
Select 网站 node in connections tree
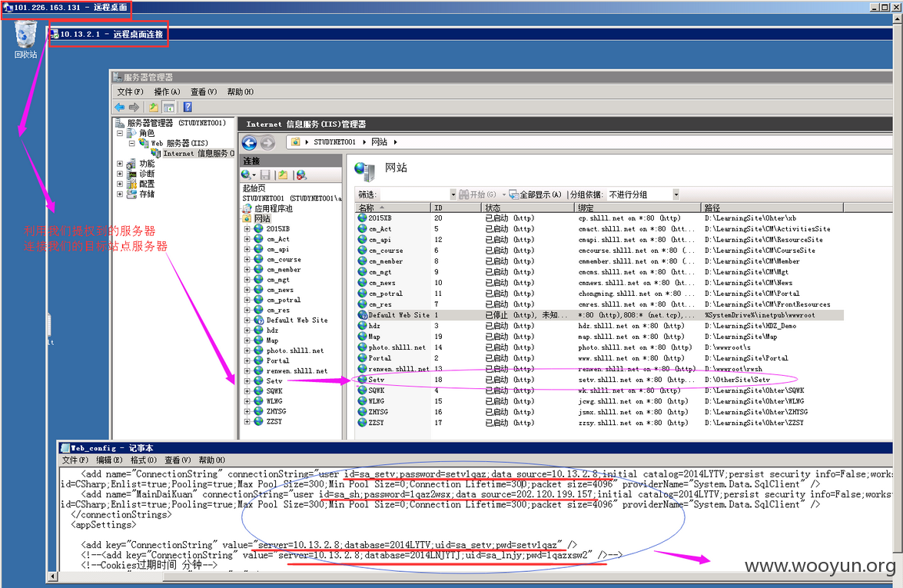click(x=262, y=219)
